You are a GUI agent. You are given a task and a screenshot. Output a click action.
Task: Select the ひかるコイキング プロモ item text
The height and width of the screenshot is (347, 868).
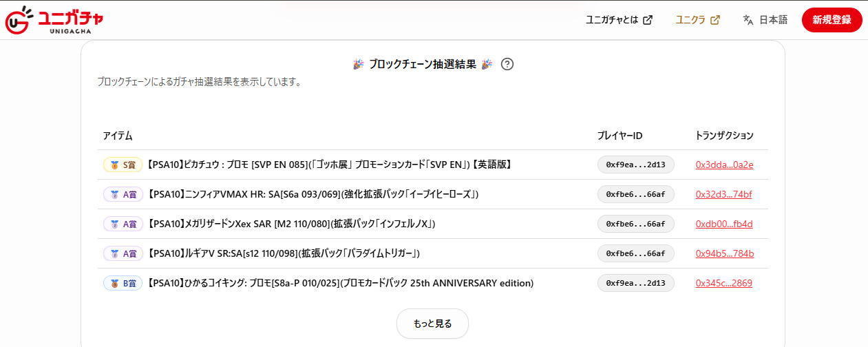pyautogui.click(x=340, y=283)
